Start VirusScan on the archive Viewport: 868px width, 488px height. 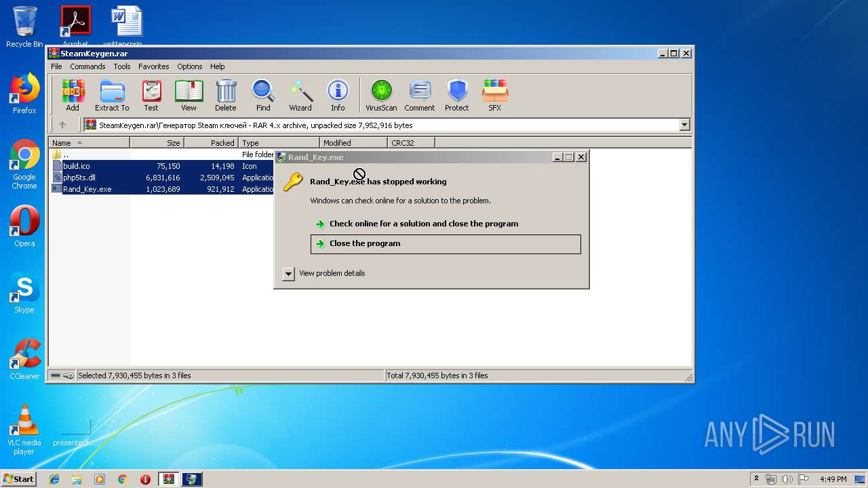pyautogui.click(x=381, y=96)
